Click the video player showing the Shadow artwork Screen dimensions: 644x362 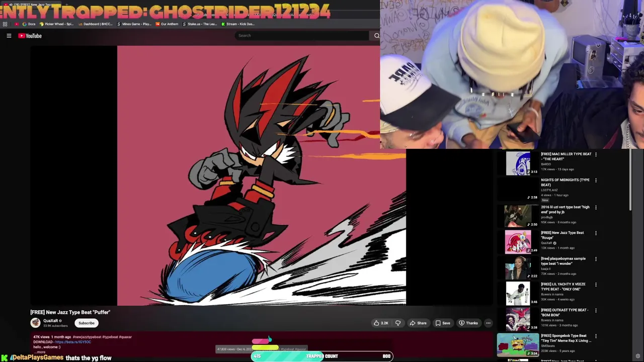pos(262,175)
